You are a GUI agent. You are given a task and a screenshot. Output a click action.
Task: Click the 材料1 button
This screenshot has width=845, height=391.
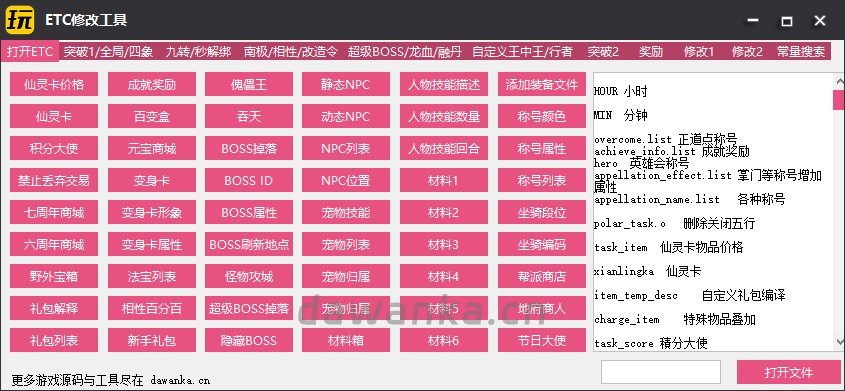(x=444, y=180)
